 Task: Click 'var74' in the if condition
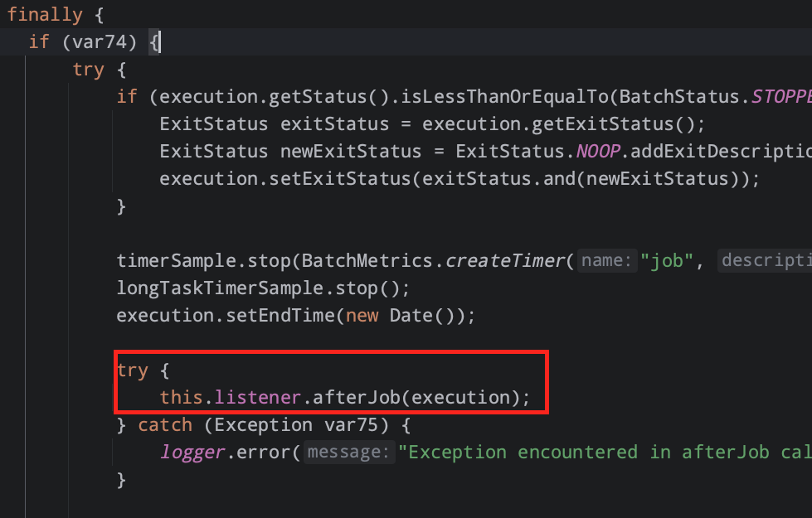pyautogui.click(x=100, y=42)
